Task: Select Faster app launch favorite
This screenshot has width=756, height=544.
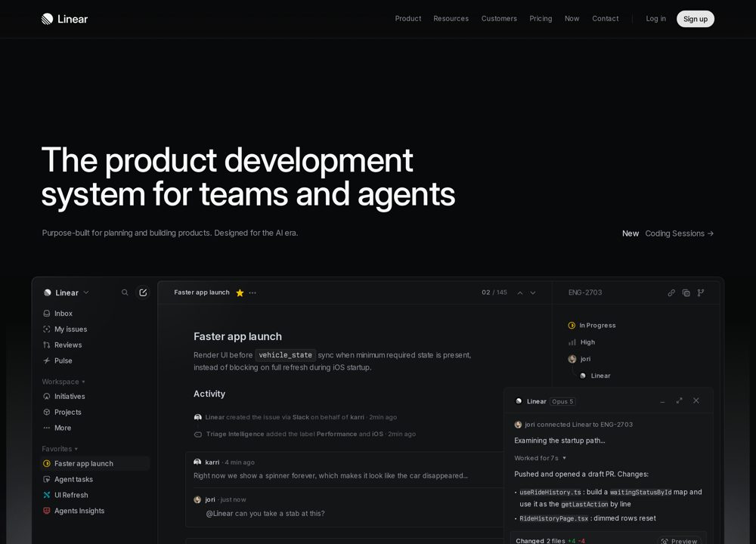Action: point(95,463)
